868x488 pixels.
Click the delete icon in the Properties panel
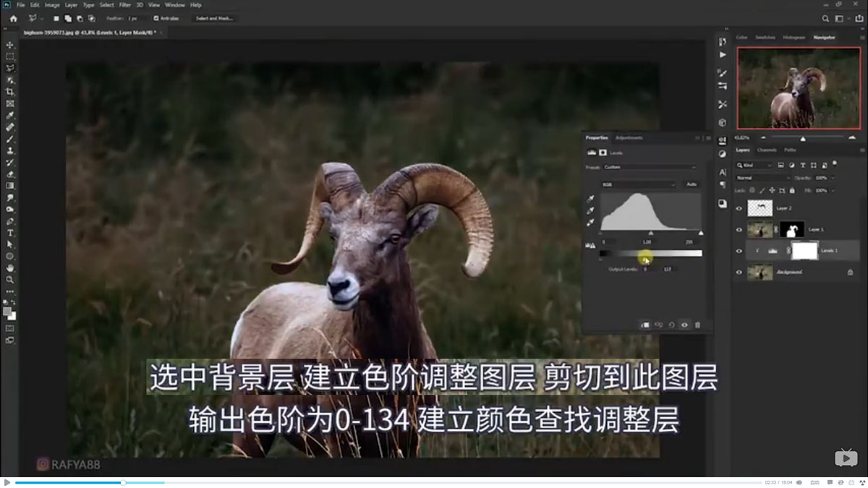pos(698,324)
